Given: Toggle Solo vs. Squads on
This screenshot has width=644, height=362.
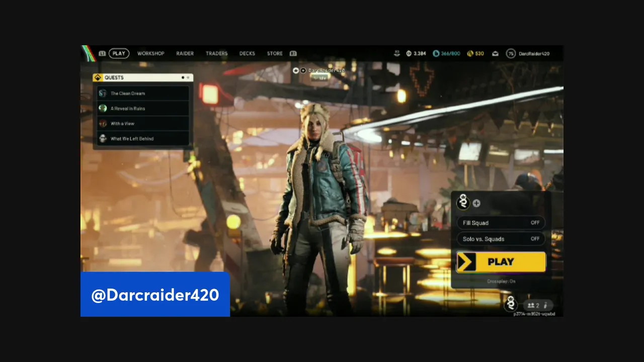Looking at the screenshot, I should coord(501,239).
